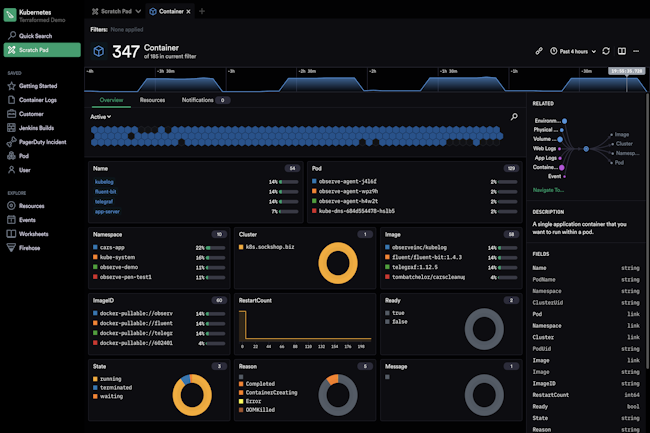Click the search magnifier above the hexagon grid
Viewport: 650px width, 433px height.
[514, 117]
